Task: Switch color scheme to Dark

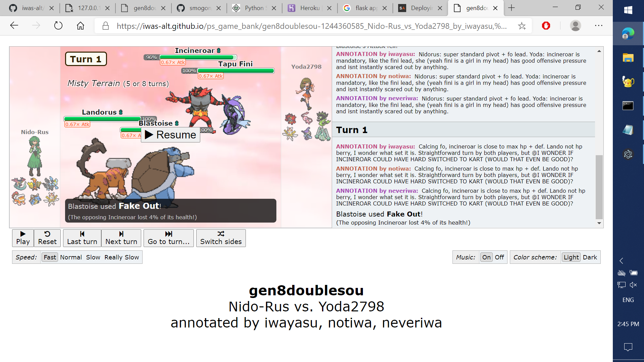Action: pyautogui.click(x=590, y=257)
